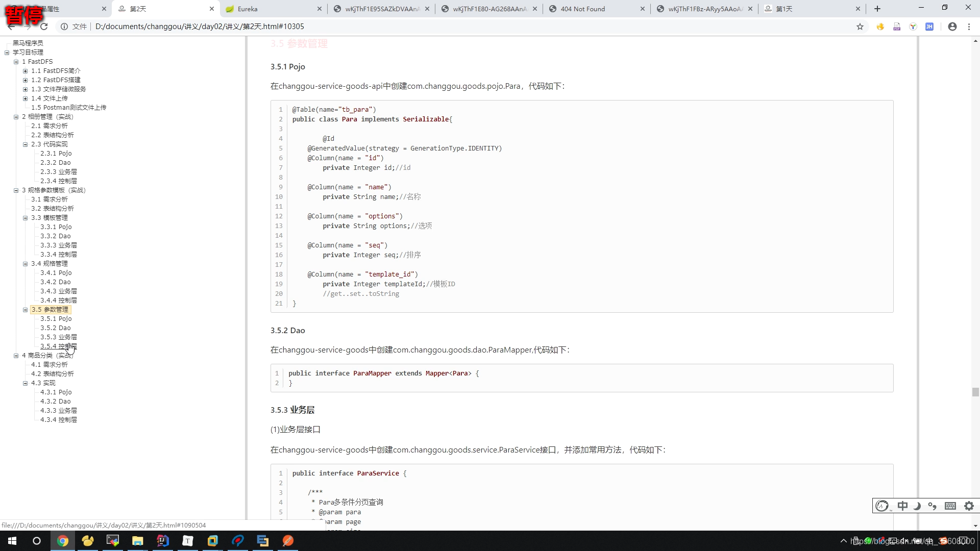Collapse the 学习目标理 tree node

7,53
